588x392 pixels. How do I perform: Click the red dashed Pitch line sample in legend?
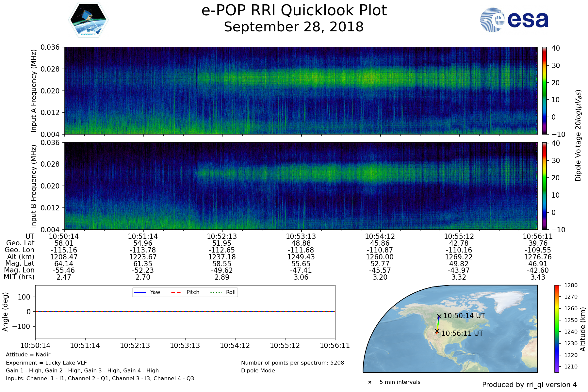[x=176, y=292]
